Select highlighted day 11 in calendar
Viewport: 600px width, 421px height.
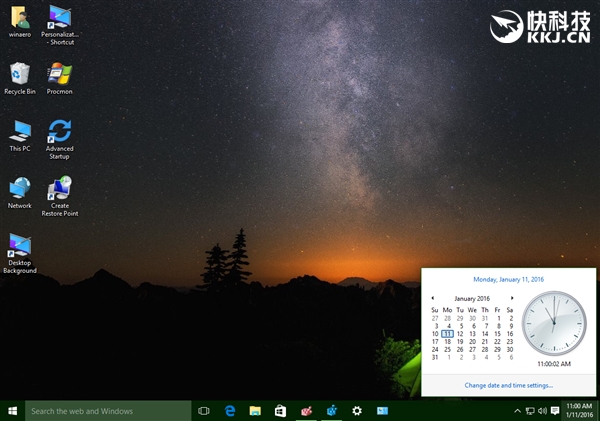447,334
